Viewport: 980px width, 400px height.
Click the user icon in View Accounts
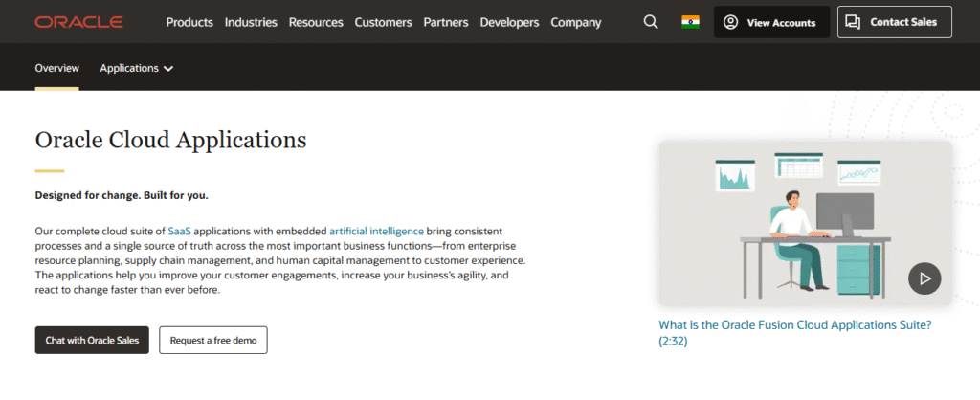[731, 22]
